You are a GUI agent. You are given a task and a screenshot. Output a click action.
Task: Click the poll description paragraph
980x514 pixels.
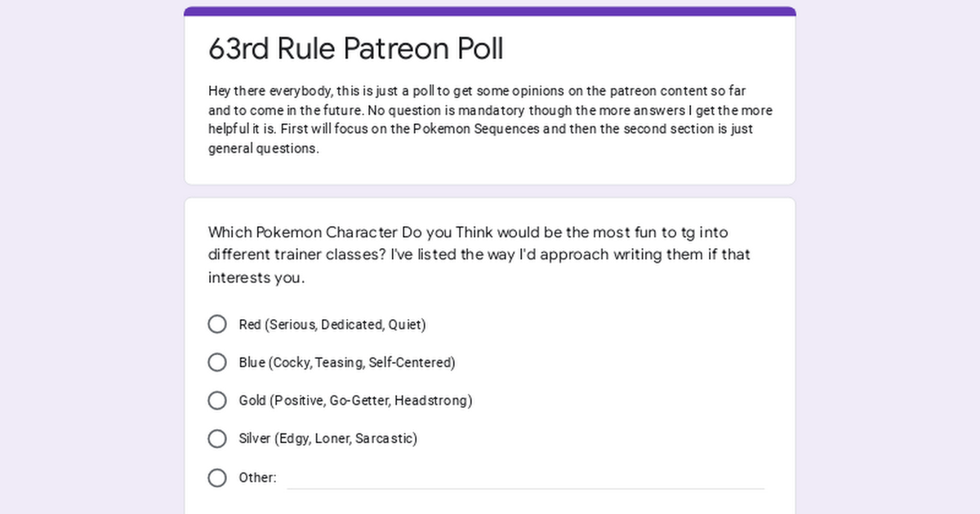(x=490, y=120)
